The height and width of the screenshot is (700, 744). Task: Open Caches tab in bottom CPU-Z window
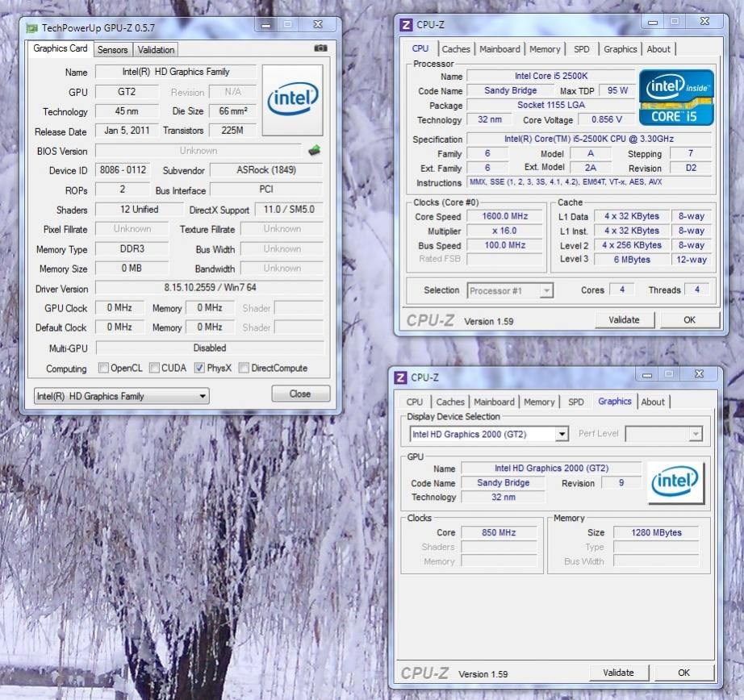click(x=449, y=402)
